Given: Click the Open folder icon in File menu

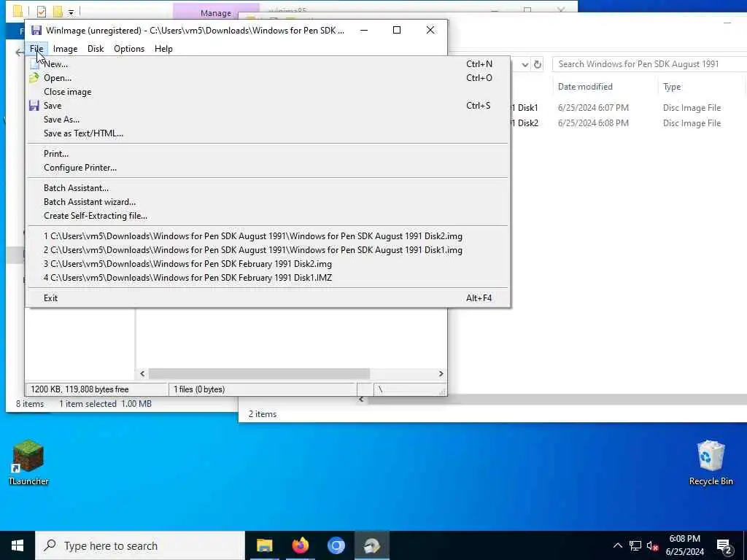Looking at the screenshot, I should point(34,77).
